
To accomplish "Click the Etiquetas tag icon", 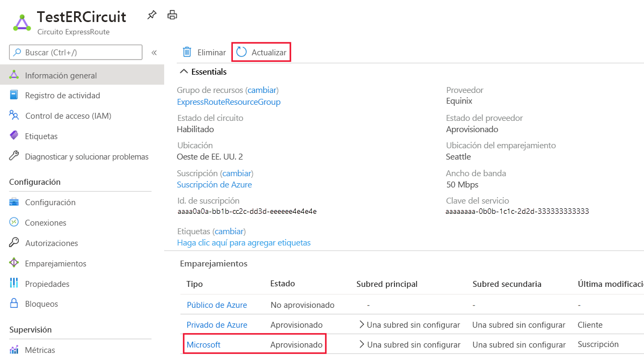I will coord(14,136).
